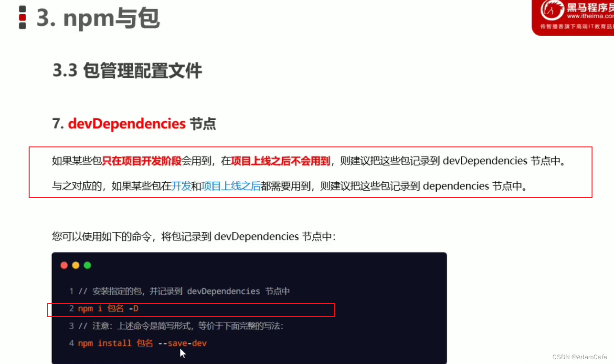Click the red text '只在项目开发阶段'
This screenshot has height=364, width=614.
[x=142, y=161]
